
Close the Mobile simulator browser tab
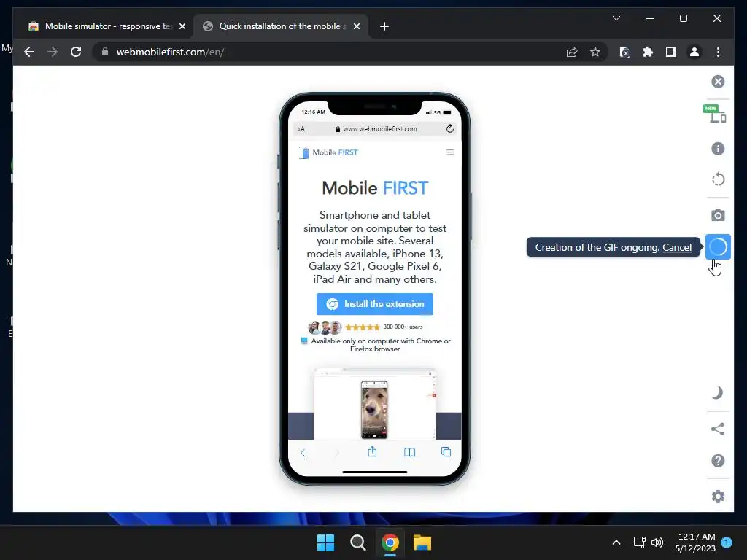click(x=182, y=26)
